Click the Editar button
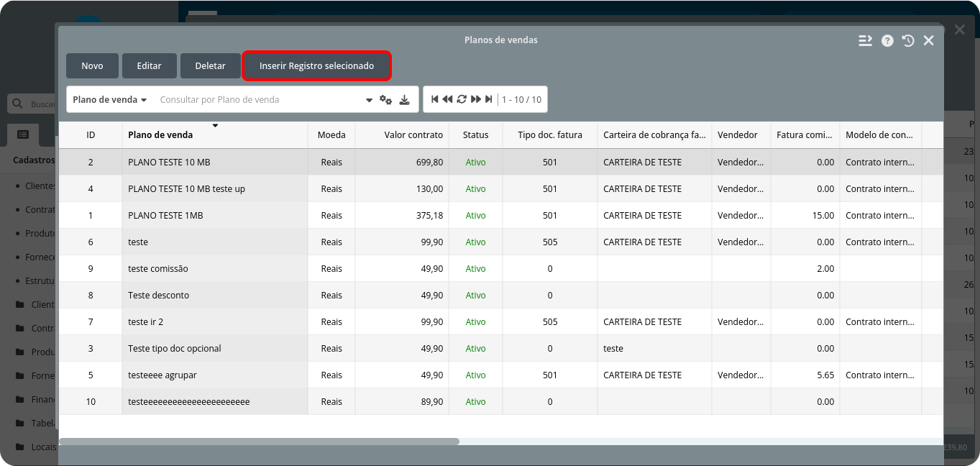The width and height of the screenshot is (980, 466). tap(149, 65)
